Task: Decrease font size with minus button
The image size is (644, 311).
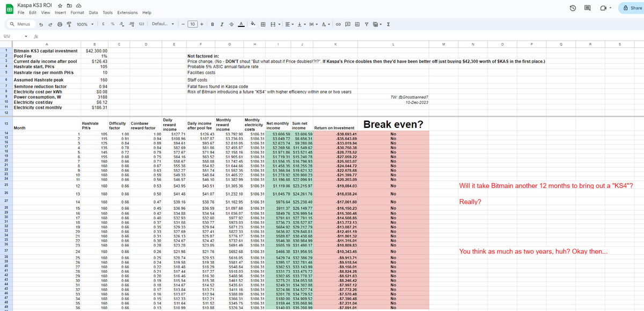Action: coord(182,24)
